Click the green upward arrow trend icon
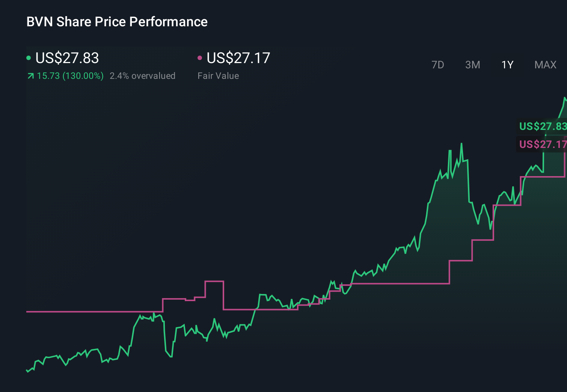Screen dimensions: 567x392 coord(30,76)
